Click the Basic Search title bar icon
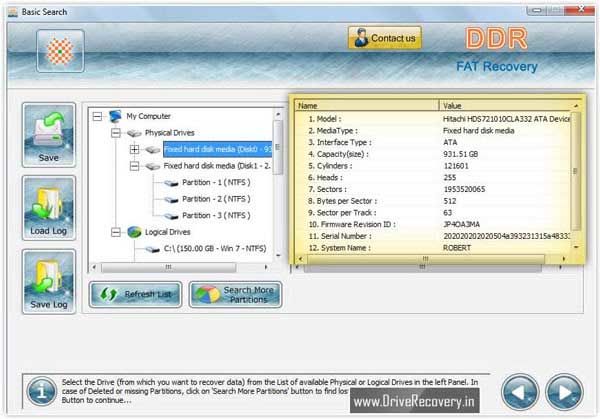Image resolution: width=600 pixels, height=419 pixels. pos(13,12)
